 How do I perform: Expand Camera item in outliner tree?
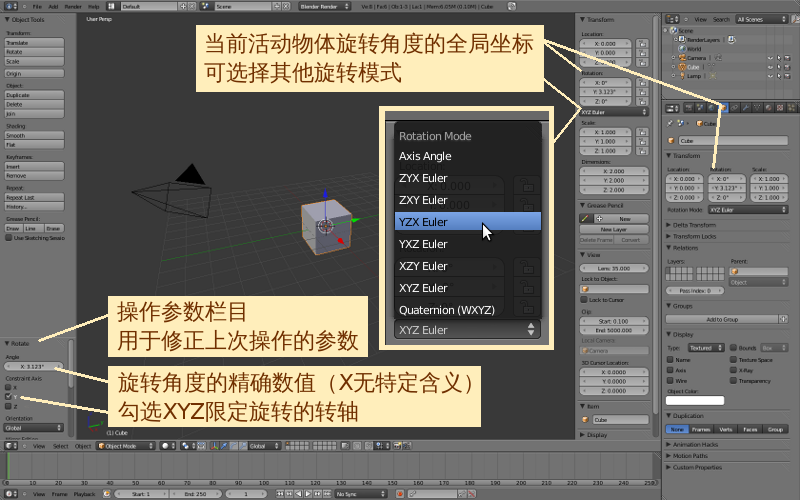tap(673, 58)
